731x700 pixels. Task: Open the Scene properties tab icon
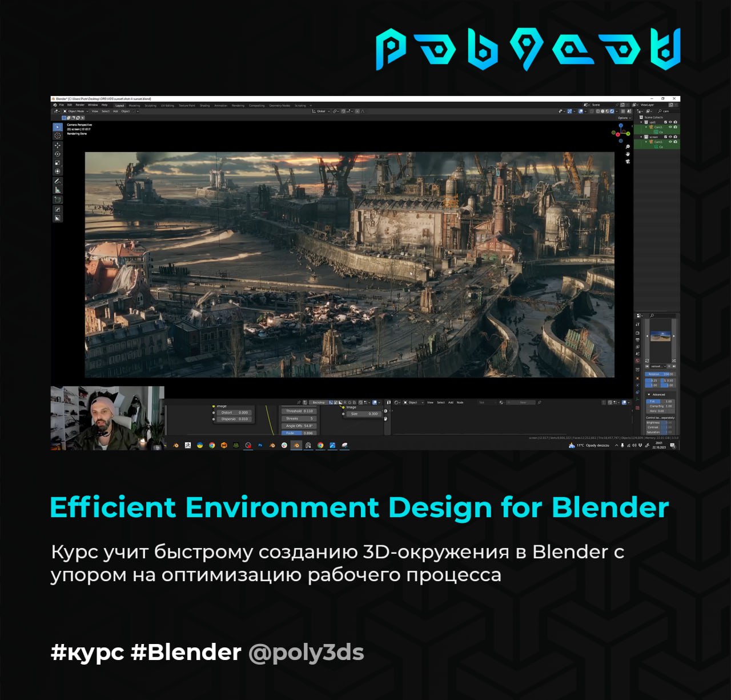(637, 354)
